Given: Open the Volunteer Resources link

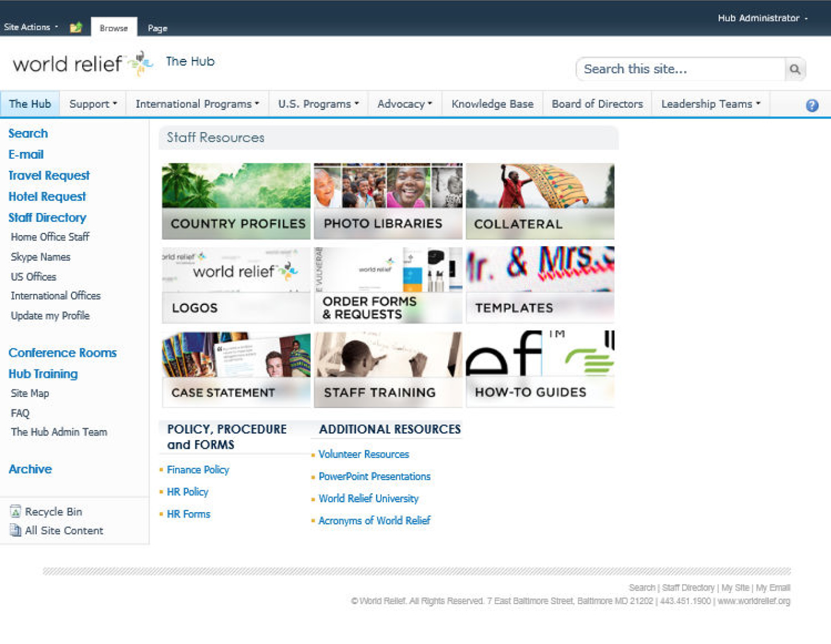Looking at the screenshot, I should click(364, 455).
